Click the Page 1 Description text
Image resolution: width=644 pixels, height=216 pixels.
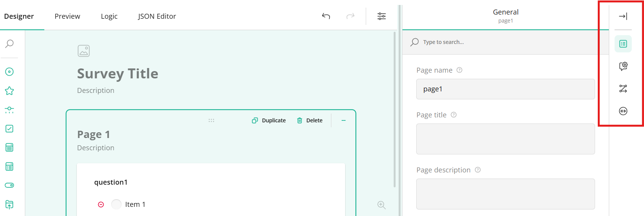(96, 148)
